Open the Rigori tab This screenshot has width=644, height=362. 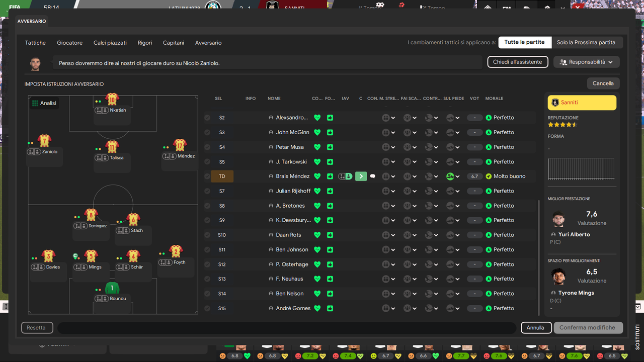[145, 43]
